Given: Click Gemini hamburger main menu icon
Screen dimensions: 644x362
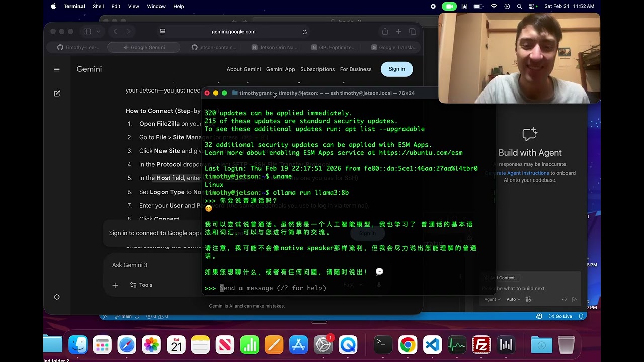Looking at the screenshot, I should (x=57, y=69).
